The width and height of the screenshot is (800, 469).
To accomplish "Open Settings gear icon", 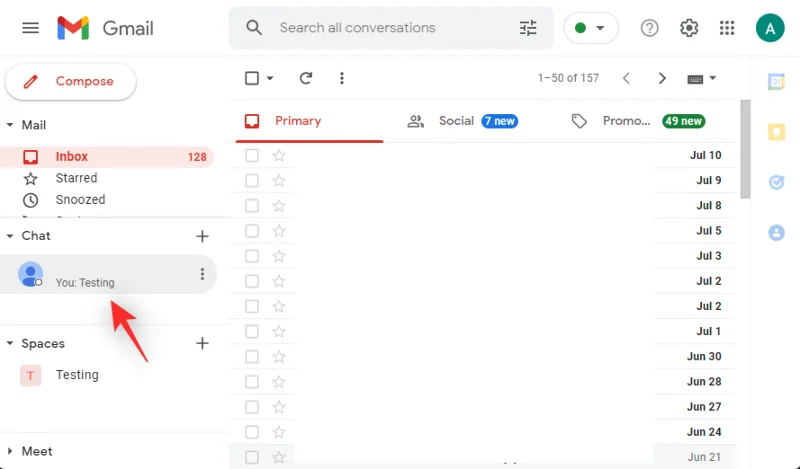I will pyautogui.click(x=689, y=28).
